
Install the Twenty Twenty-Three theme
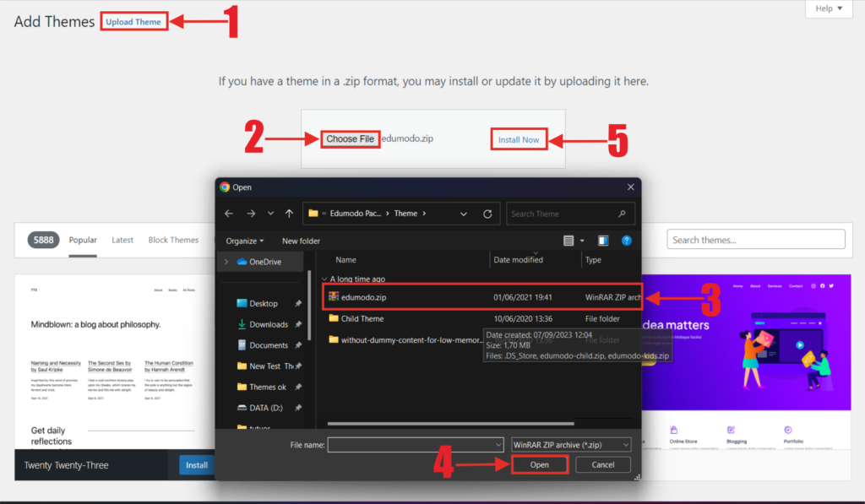[x=196, y=464]
